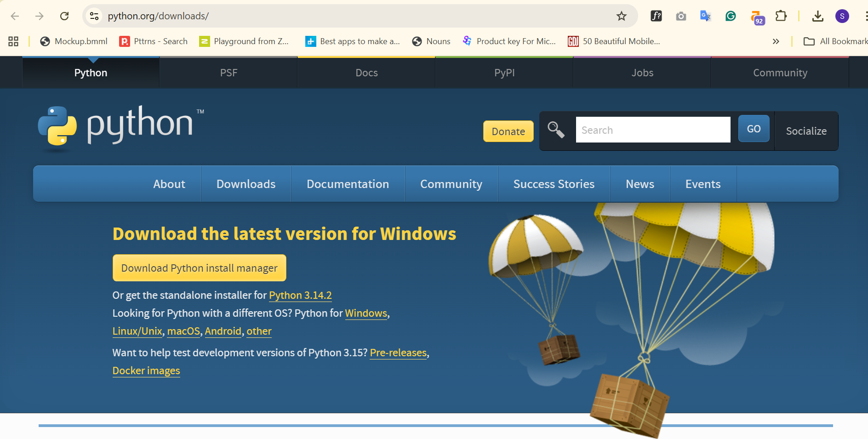Open the Grammarly extension icon
Image resolution: width=868 pixels, height=439 pixels.
click(731, 16)
